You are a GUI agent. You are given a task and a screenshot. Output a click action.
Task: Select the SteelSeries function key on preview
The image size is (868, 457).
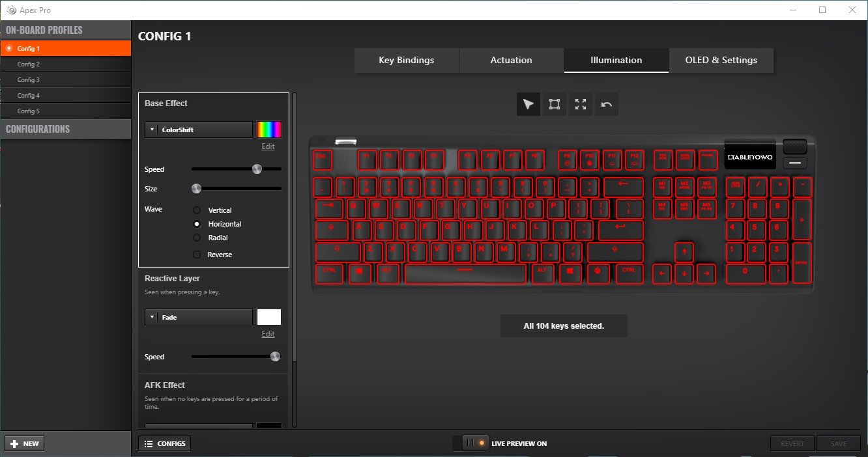tap(597, 274)
